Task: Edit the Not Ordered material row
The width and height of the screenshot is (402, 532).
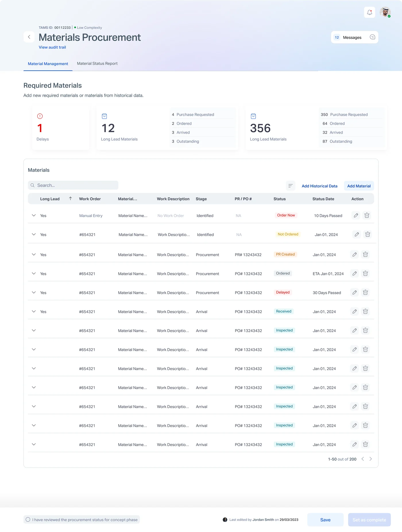Action: [357, 234]
